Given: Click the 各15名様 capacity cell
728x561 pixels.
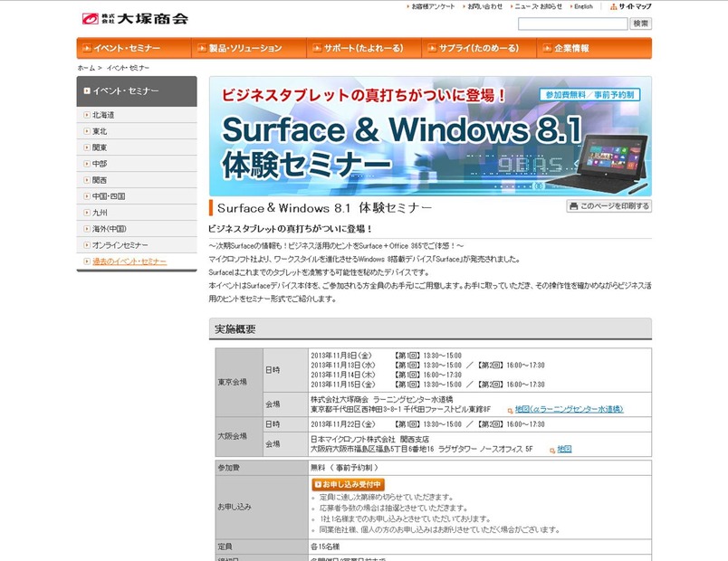Looking at the screenshot, I should (x=480, y=547).
